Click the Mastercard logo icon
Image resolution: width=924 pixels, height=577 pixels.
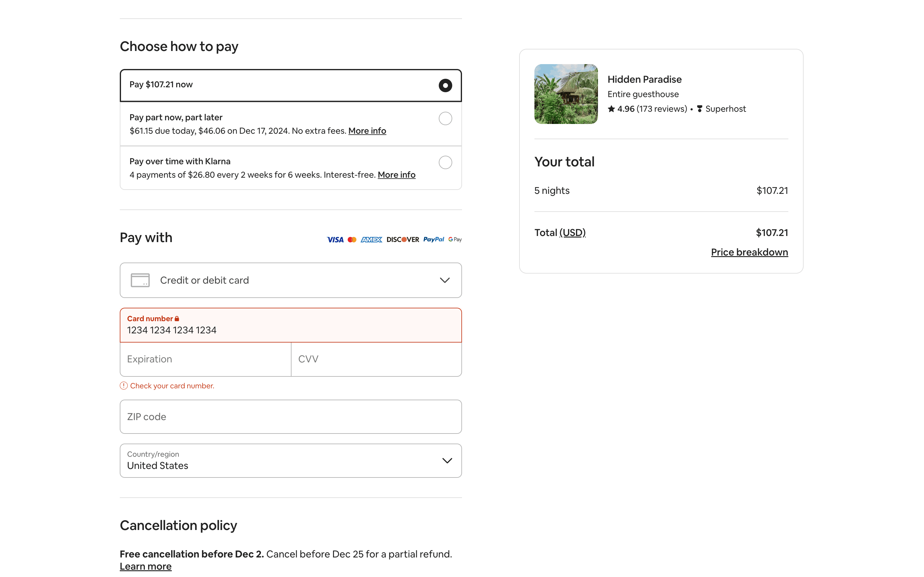(352, 240)
